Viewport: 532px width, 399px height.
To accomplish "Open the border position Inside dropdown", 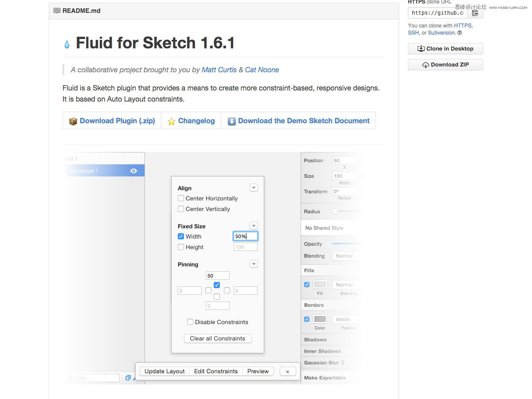I will click(347, 319).
